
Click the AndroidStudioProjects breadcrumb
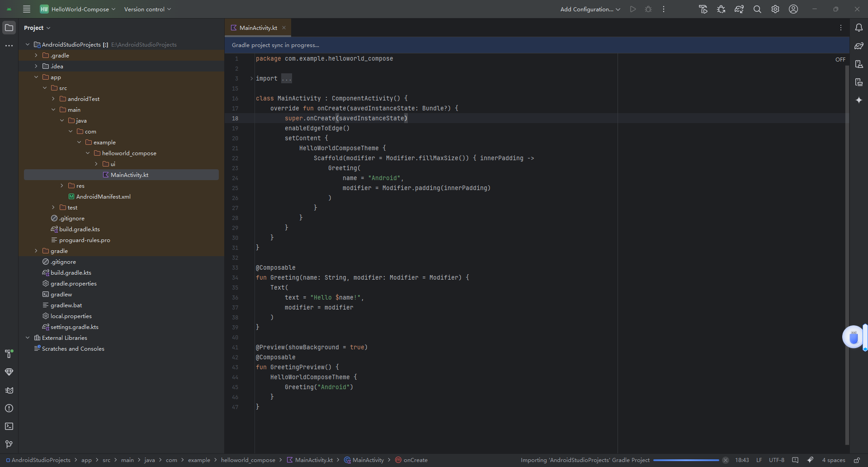point(38,460)
